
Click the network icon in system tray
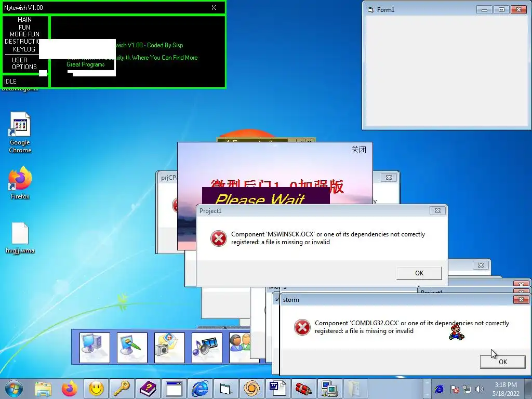(x=467, y=389)
